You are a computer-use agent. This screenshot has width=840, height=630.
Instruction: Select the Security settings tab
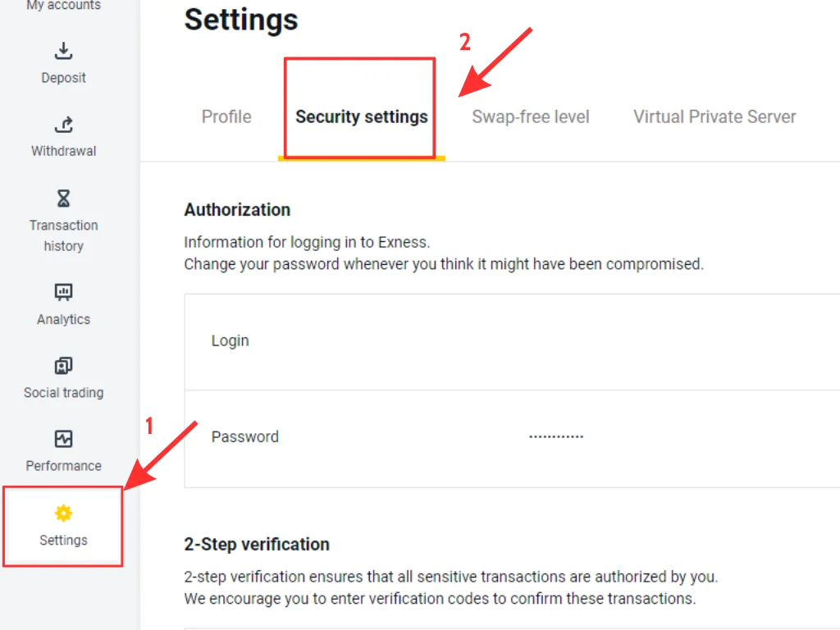pos(361,116)
